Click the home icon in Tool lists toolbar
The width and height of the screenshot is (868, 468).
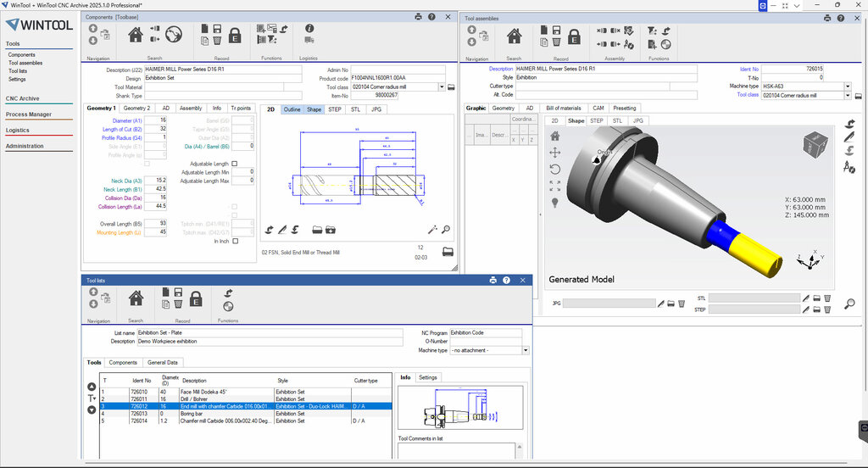136,298
